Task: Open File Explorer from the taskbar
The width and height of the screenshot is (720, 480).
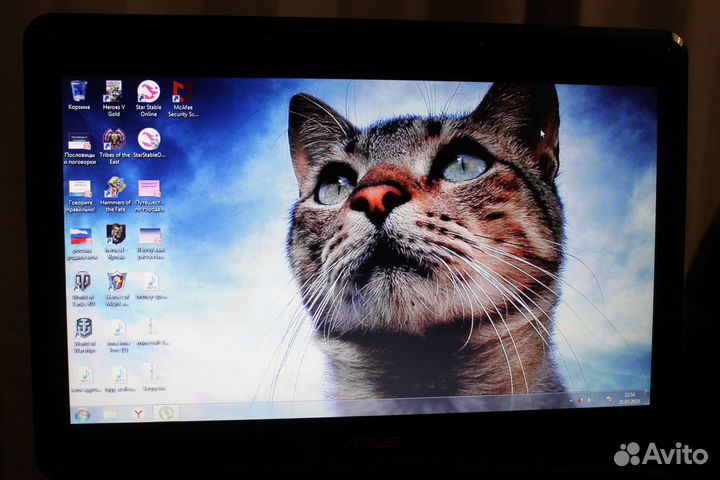Action: (111, 413)
